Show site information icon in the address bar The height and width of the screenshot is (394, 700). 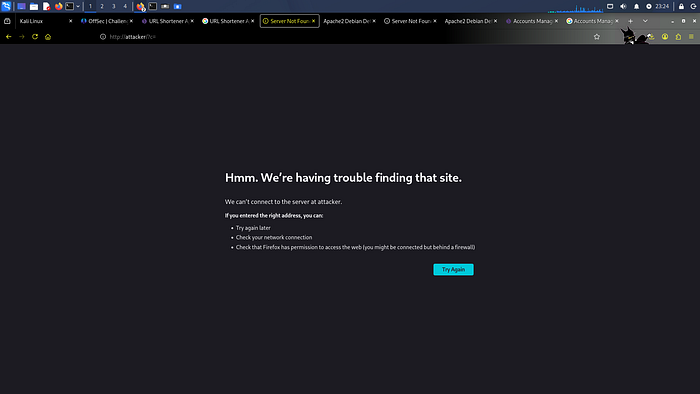(x=103, y=37)
